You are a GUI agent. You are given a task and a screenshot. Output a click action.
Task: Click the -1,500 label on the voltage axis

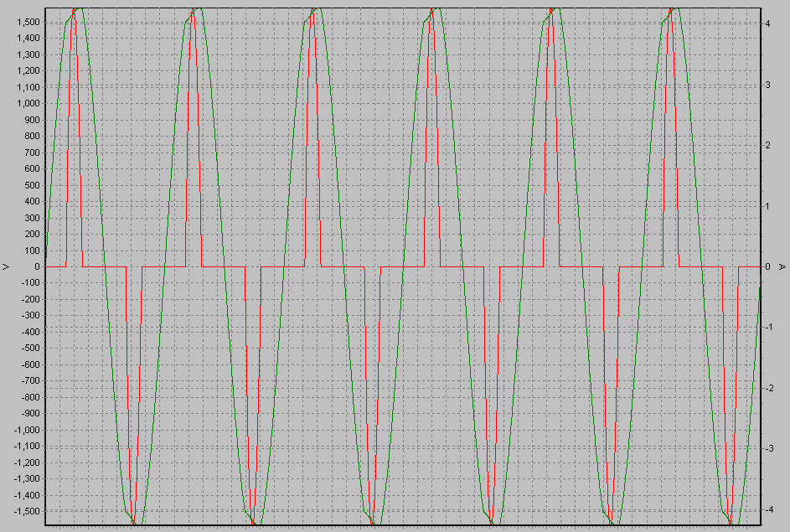pos(26,511)
